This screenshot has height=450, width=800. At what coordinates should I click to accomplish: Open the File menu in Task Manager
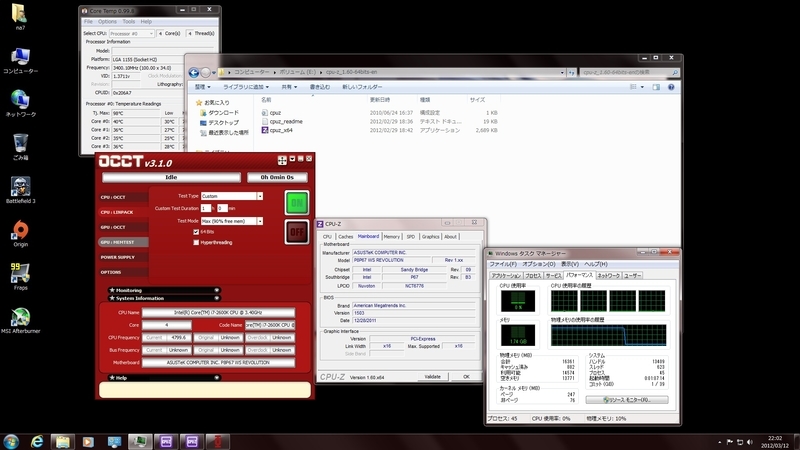[503, 264]
